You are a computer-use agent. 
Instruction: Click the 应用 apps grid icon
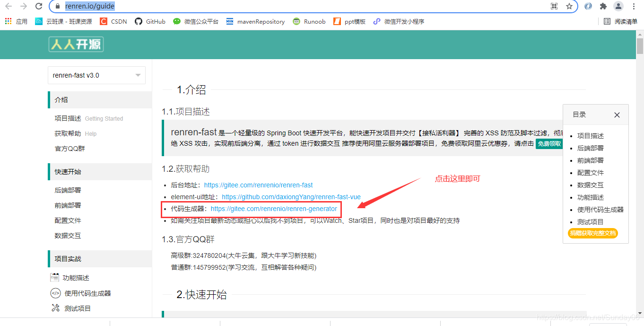tap(8, 21)
